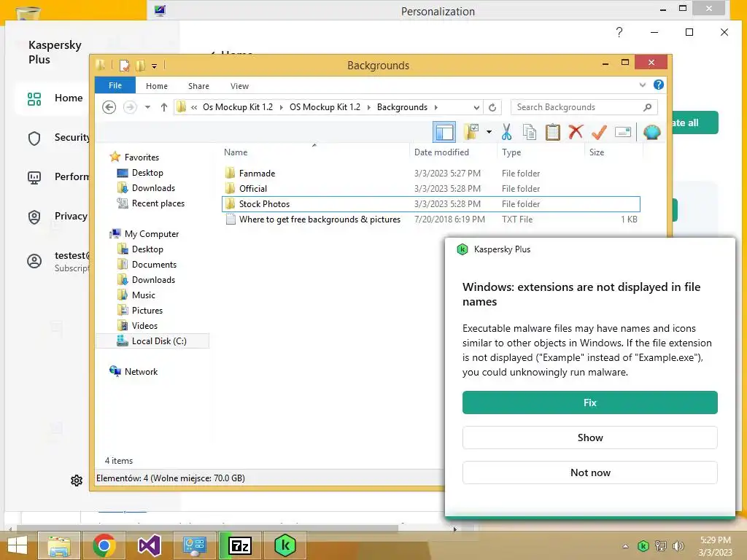Open the Share ribbon tab

point(198,86)
